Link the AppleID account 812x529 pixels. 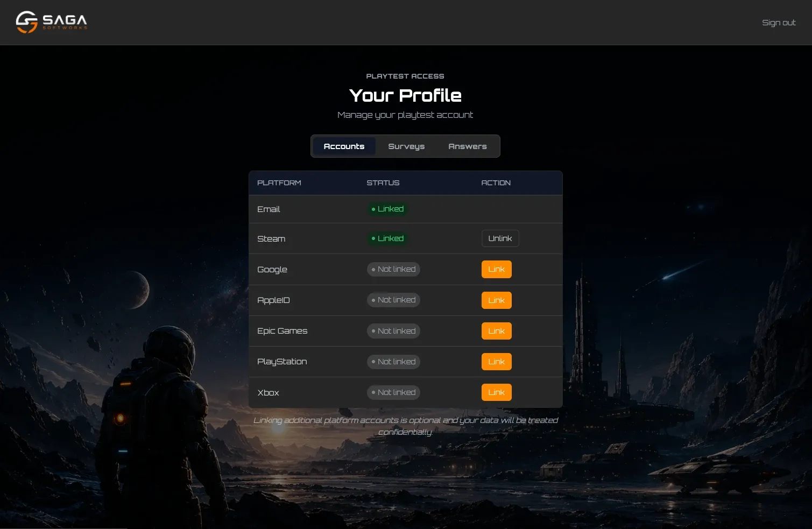pyautogui.click(x=496, y=300)
